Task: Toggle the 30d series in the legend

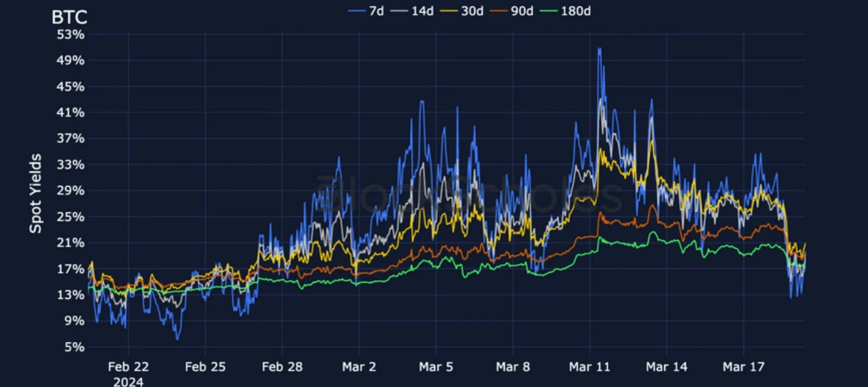Action: (462, 11)
